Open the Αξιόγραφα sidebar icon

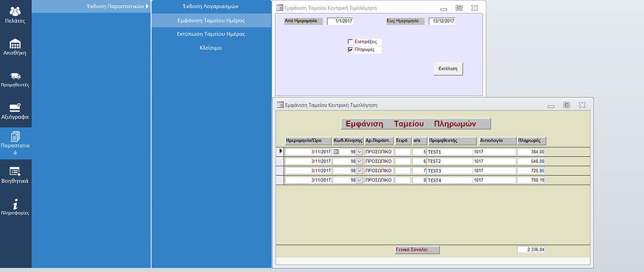click(x=15, y=111)
